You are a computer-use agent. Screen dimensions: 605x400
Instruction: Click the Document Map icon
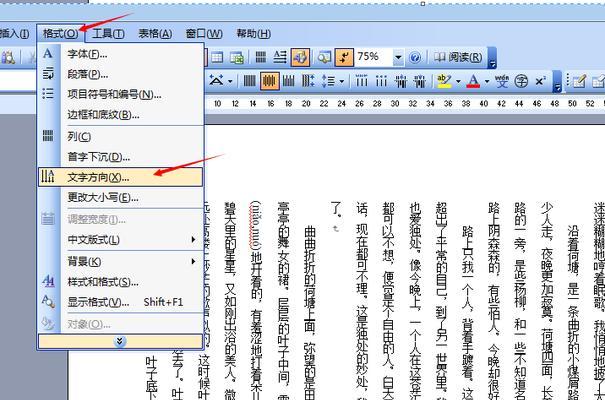[x=324, y=57]
